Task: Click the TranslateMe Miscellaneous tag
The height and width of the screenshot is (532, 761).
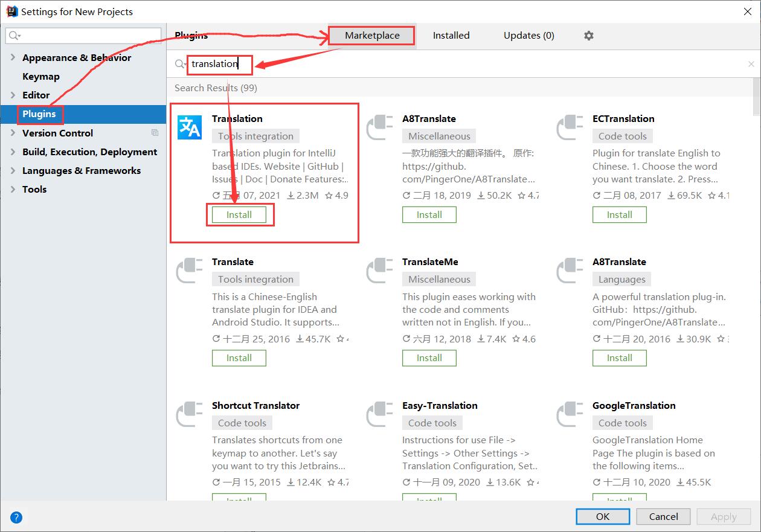Action: click(439, 279)
